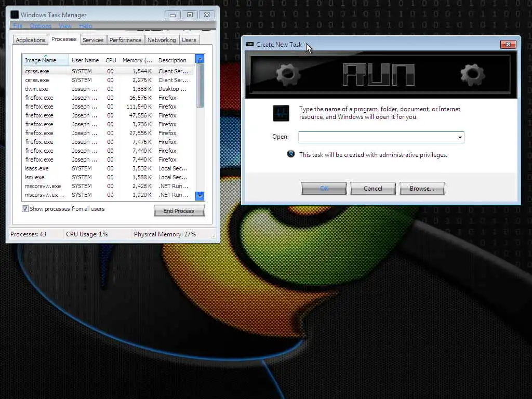Select the lsm.exe process row
This screenshot has height=399, width=532.
coord(109,177)
